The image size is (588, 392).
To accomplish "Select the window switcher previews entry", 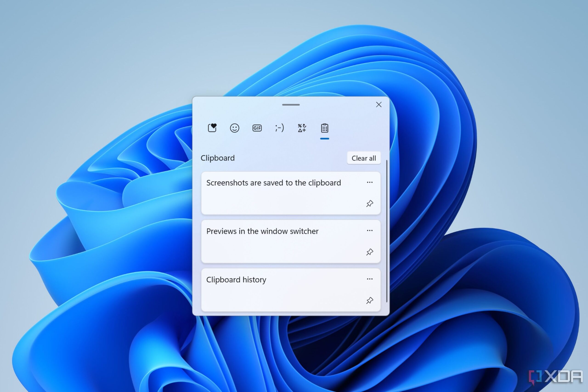I will pyautogui.click(x=289, y=241).
